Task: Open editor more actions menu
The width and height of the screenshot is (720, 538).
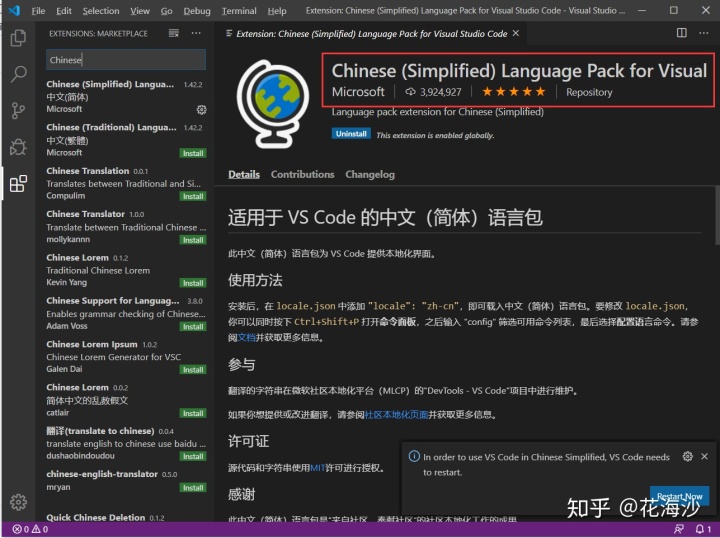Action: pyautogui.click(x=704, y=33)
